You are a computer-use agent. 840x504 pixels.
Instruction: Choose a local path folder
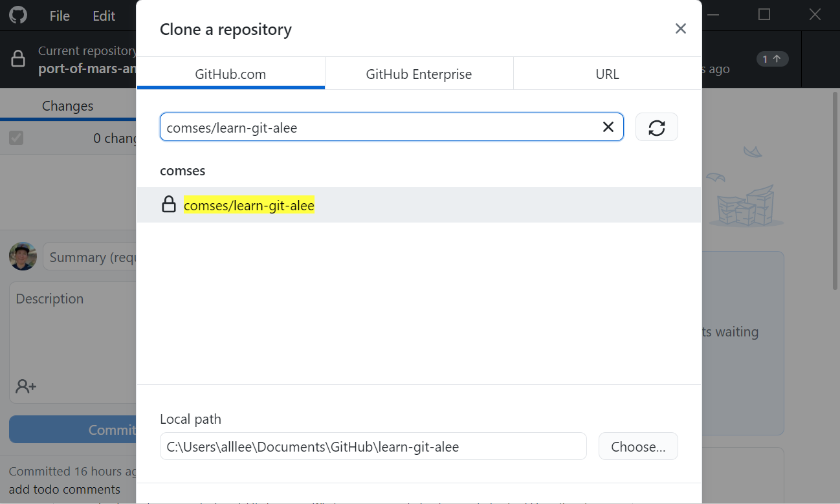(638, 446)
